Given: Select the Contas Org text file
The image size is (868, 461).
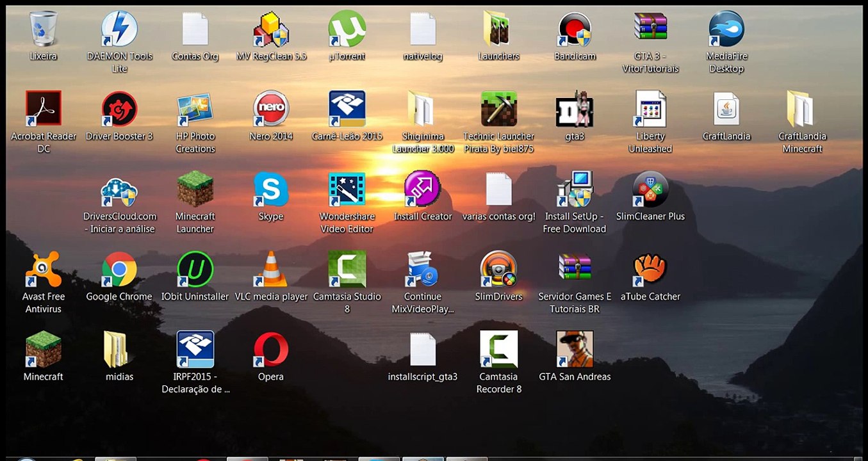Looking at the screenshot, I should [195, 29].
